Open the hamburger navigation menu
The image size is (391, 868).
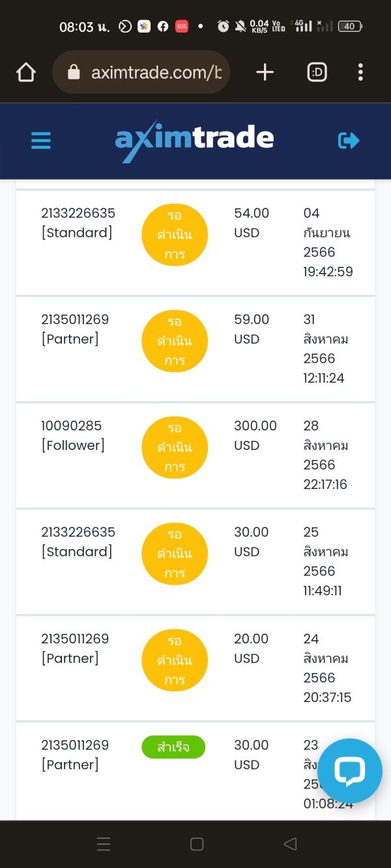[x=40, y=141]
